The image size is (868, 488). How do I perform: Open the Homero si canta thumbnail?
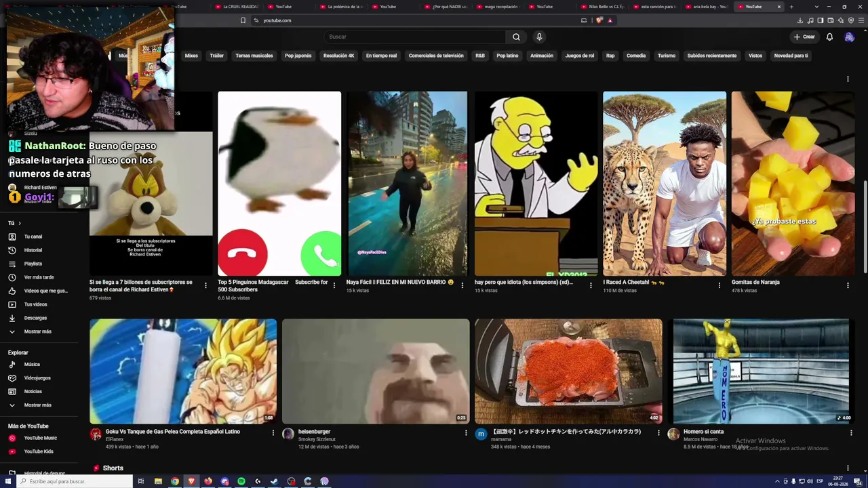[x=761, y=371]
